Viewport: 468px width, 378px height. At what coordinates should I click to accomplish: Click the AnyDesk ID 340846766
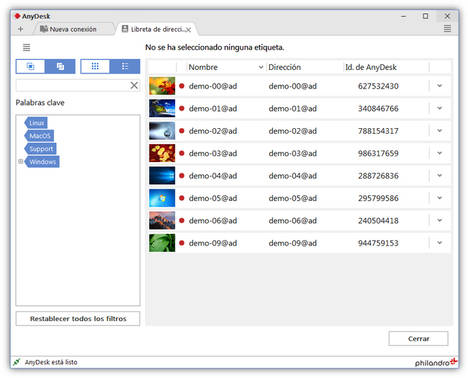point(378,108)
